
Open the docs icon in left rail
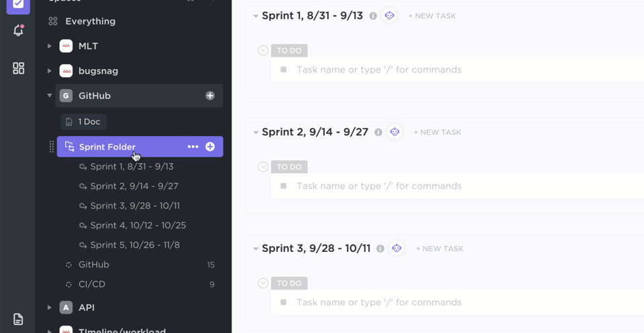click(18, 320)
